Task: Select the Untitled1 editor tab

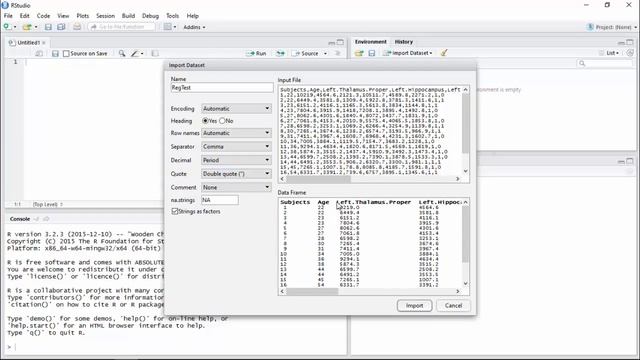Action: (29, 42)
